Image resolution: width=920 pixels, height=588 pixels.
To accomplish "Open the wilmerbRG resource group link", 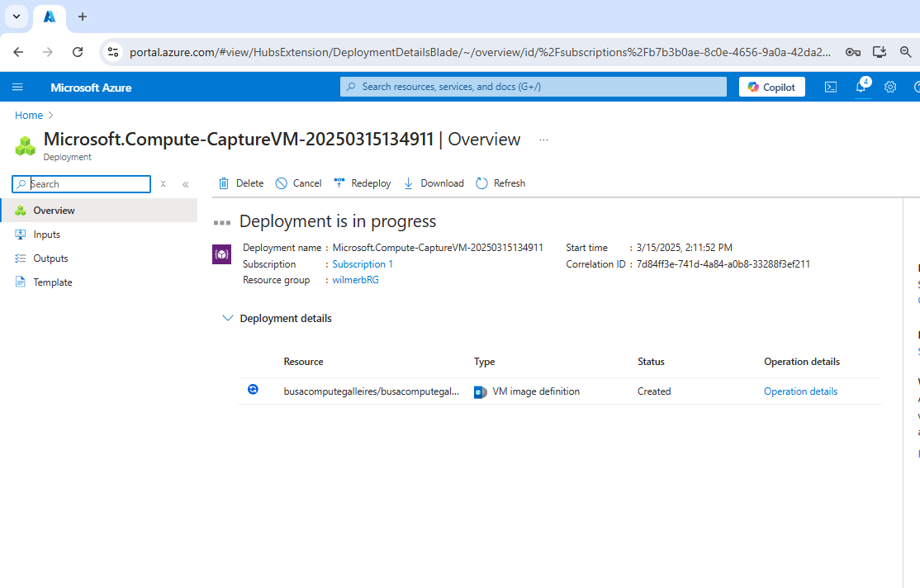I will pos(356,280).
